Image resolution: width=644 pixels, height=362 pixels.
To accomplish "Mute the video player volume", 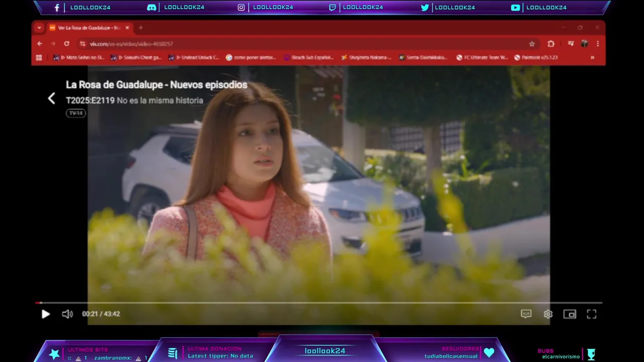I will click(67, 314).
